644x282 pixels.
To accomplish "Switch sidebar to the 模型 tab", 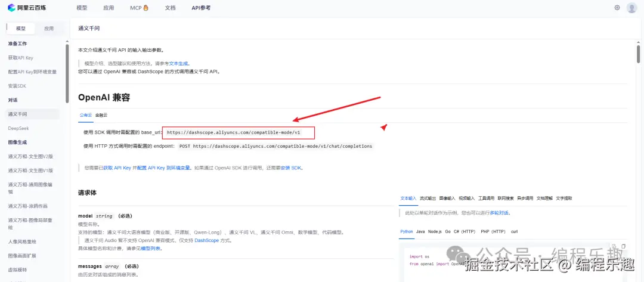I will click(20, 29).
